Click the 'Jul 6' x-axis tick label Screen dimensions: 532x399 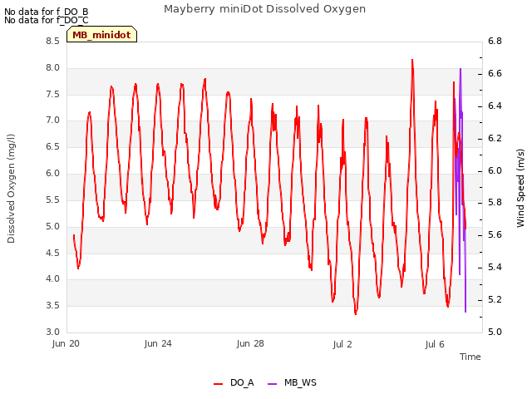pos(435,344)
